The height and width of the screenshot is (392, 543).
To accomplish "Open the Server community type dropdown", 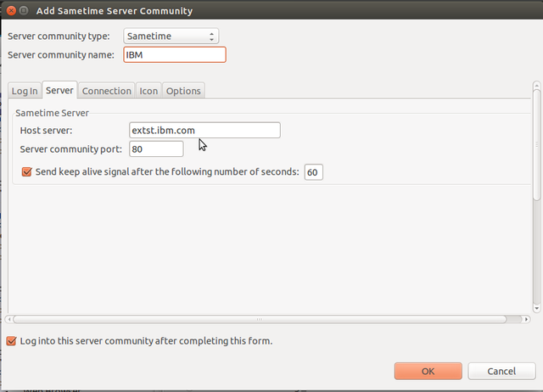I will click(x=171, y=36).
